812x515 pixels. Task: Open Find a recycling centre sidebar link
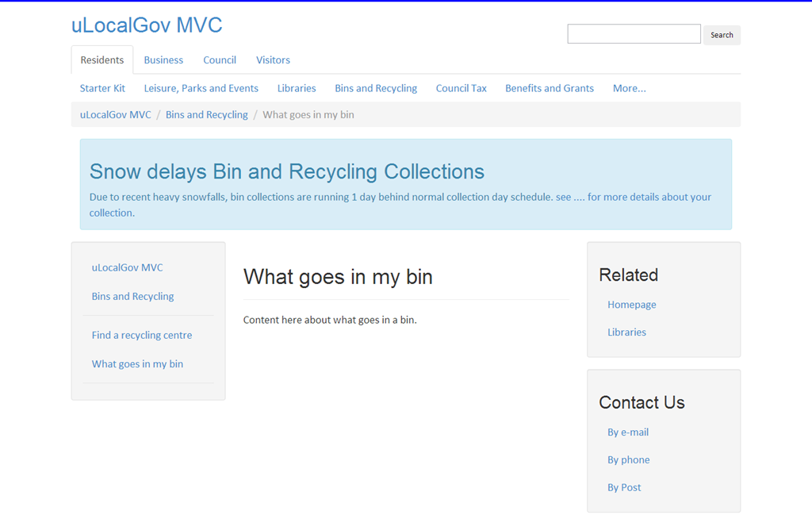[x=142, y=335]
